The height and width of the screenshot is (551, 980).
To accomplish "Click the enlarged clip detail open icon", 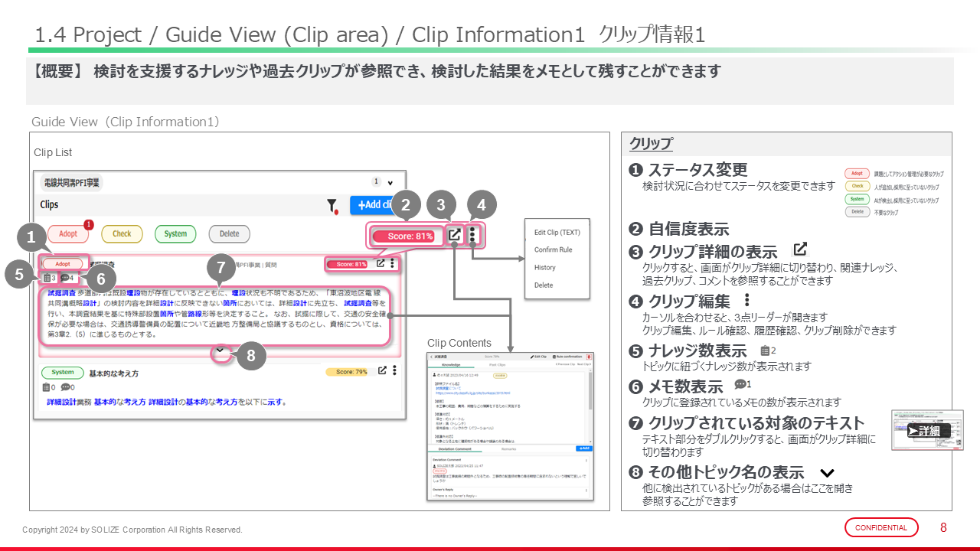I will (455, 236).
